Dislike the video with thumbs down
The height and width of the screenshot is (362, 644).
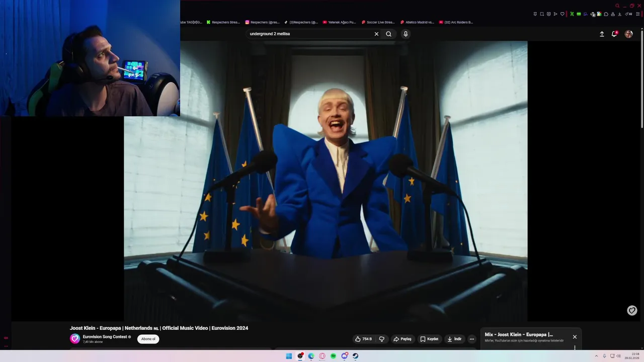[x=381, y=339]
